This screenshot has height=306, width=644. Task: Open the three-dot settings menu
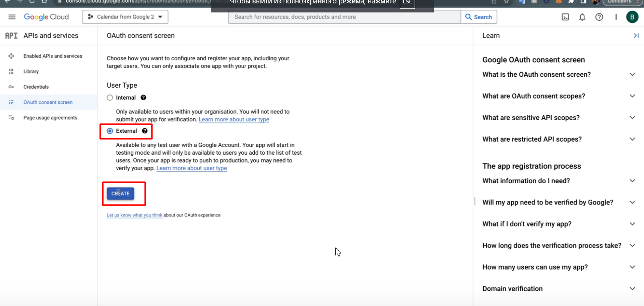(616, 17)
